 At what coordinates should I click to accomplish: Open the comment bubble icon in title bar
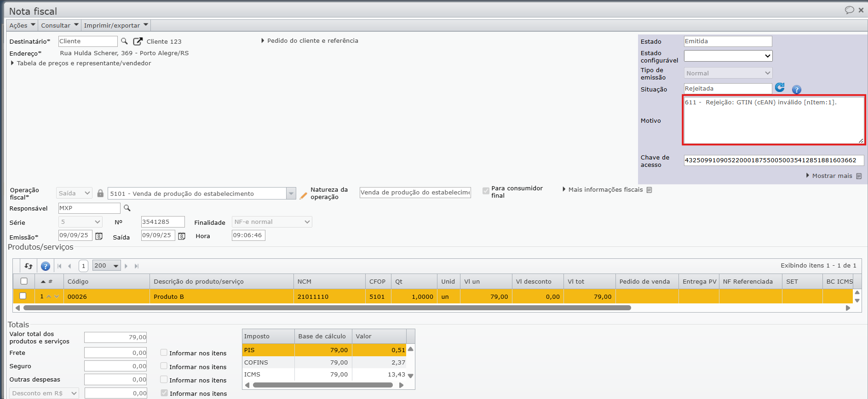tap(849, 10)
